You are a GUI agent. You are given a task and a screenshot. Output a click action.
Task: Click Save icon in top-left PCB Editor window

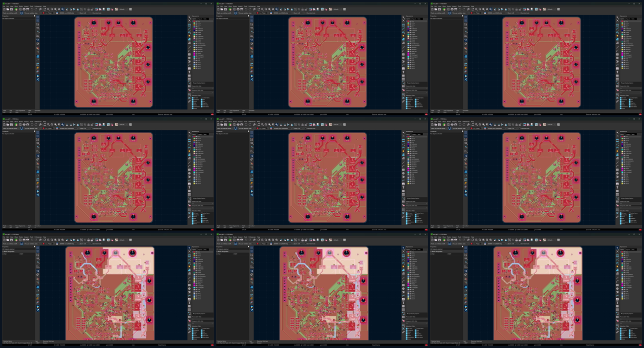coord(11,9)
